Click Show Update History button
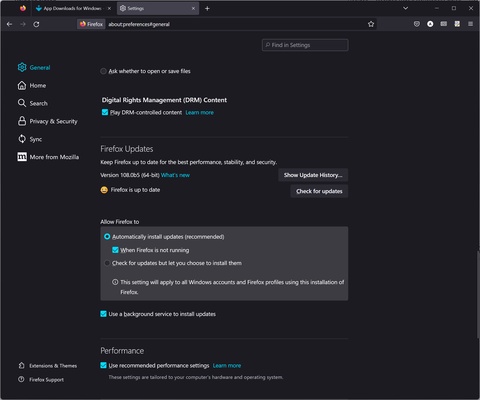 pos(313,175)
